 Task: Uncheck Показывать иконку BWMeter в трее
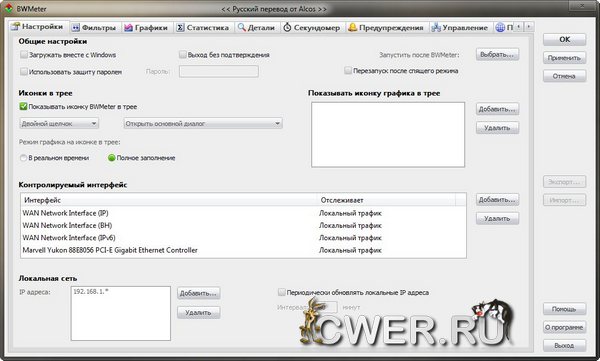pyautogui.click(x=23, y=106)
